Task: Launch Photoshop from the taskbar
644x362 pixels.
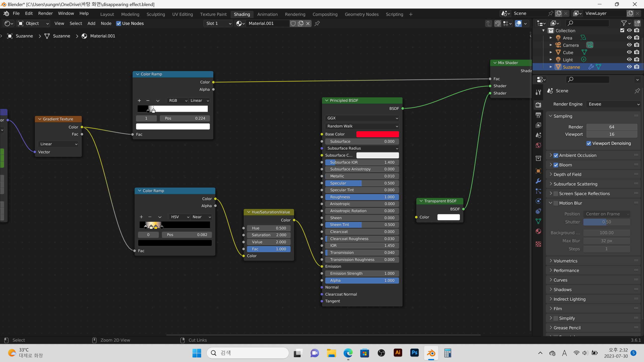Action: point(414,353)
